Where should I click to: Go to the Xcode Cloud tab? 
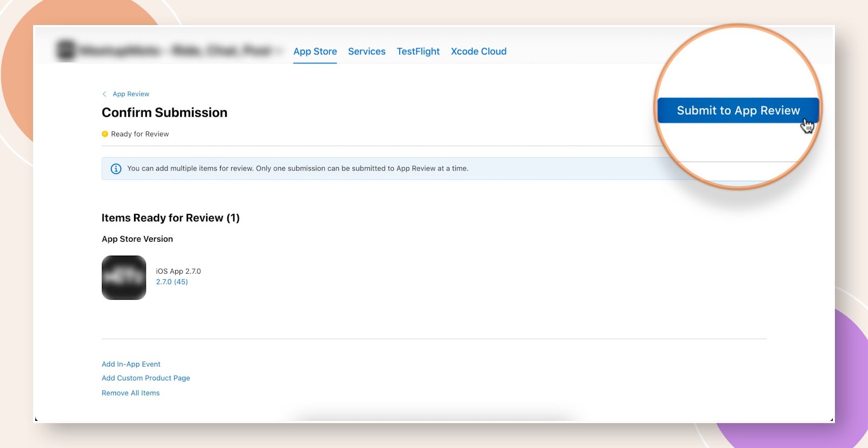tap(478, 52)
